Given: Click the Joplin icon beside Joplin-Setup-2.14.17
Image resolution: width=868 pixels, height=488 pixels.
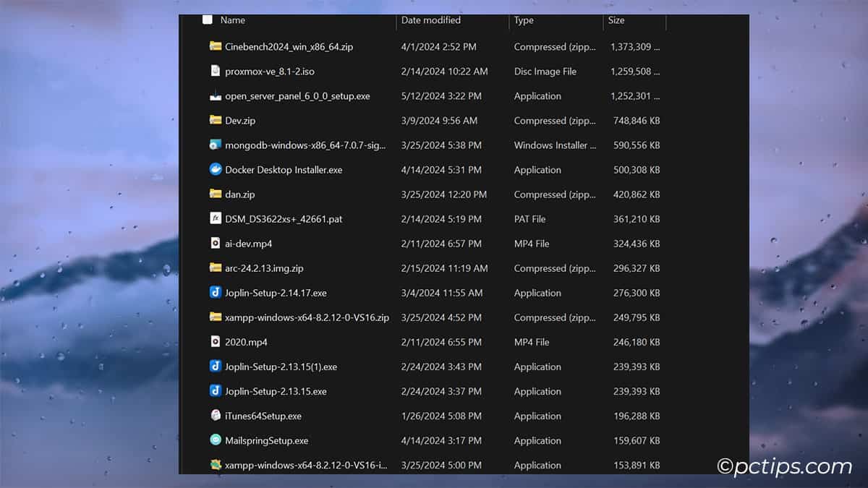Looking at the screenshot, I should 216,293.
